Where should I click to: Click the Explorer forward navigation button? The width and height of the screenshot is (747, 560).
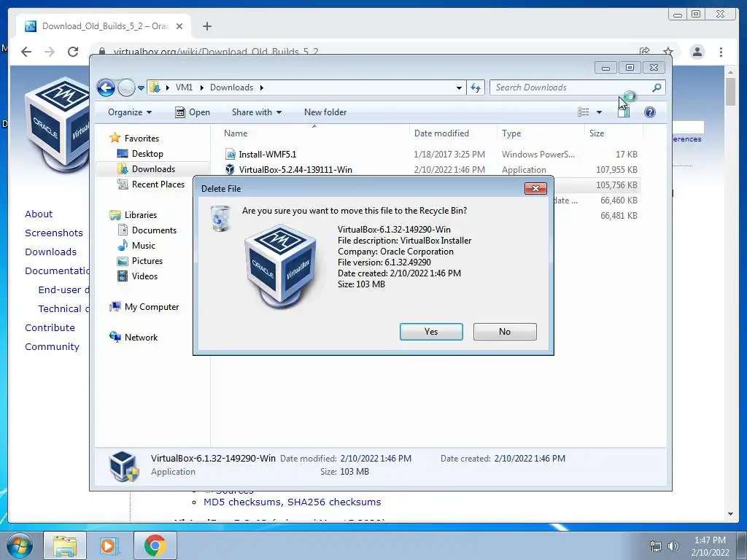(x=126, y=87)
